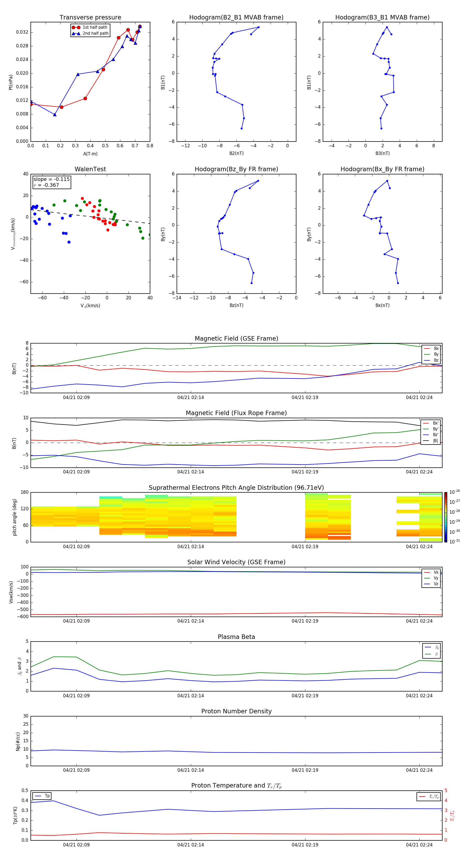Click '04/21 02:19' tick under Plasma Beta plot

305,696
